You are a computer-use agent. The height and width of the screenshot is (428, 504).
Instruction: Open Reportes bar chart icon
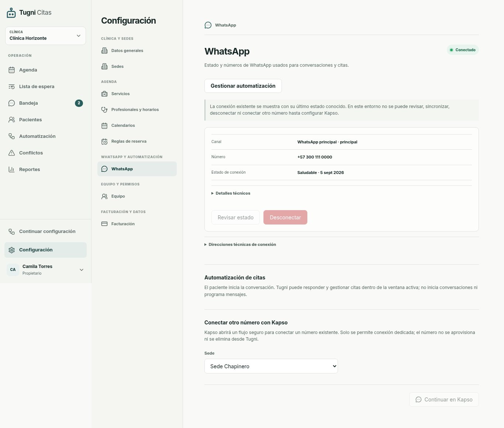[x=11, y=169]
